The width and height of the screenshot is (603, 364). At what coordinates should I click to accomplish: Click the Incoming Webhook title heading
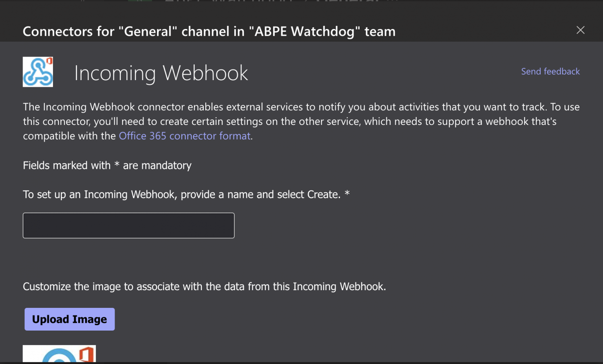[161, 73]
